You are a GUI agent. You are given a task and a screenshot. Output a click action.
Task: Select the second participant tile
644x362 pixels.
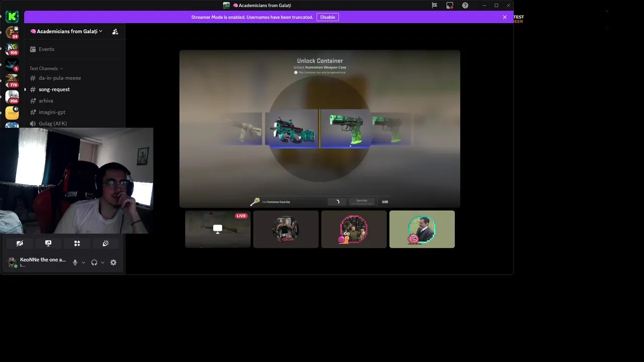(286, 229)
